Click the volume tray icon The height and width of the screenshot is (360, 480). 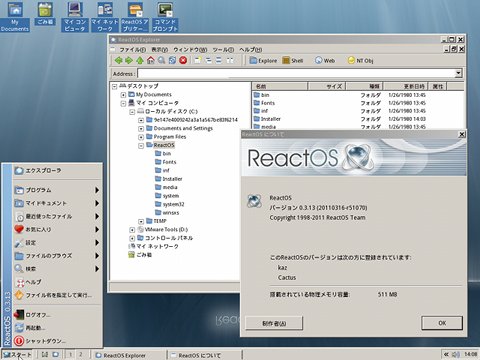pyautogui.click(x=457, y=354)
